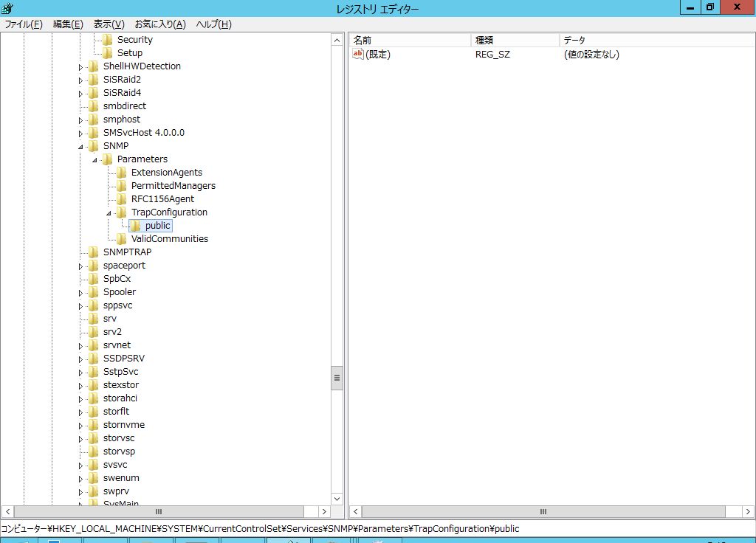Screen dimensions: 756x543
Task: Click the TrapConfiguration folder icon
Action: (122, 212)
